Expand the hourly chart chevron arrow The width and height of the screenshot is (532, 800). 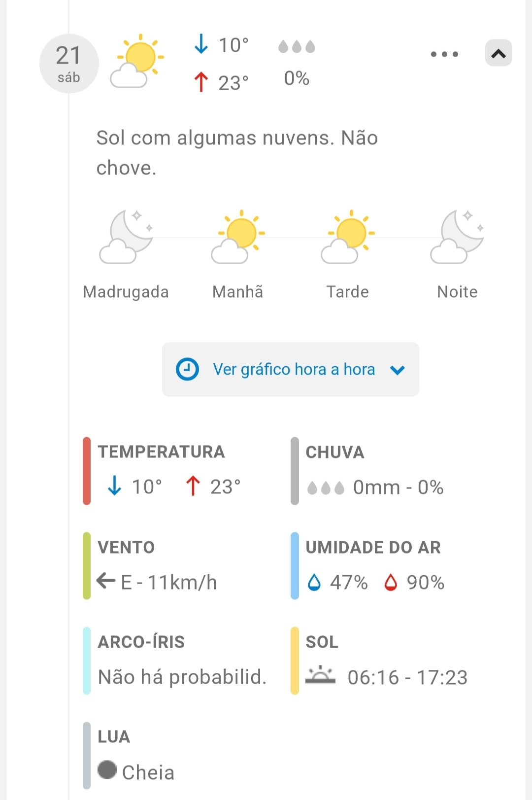tap(398, 370)
